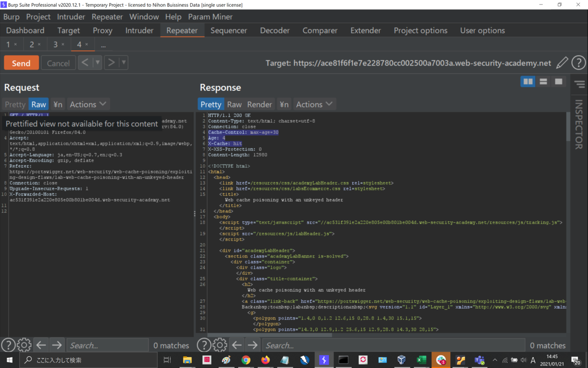The width and height of the screenshot is (588, 368).
Task: Expand the INSPECTOR side panel
Action: click(x=579, y=124)
